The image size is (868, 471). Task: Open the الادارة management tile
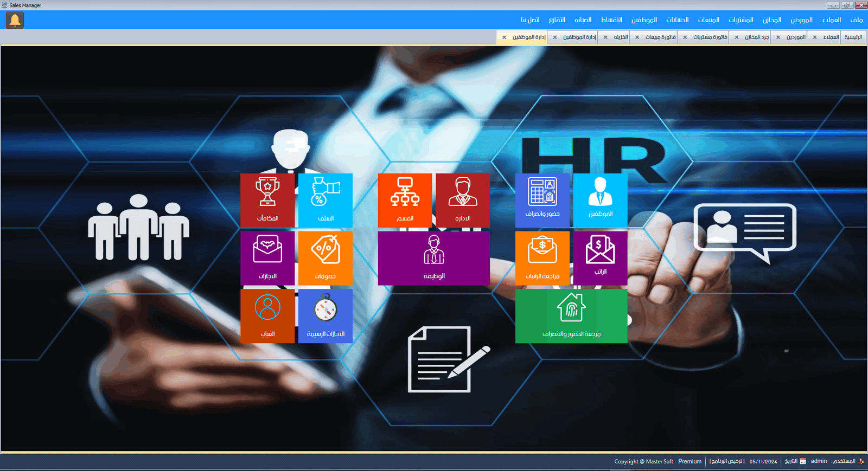coord(463,200)
